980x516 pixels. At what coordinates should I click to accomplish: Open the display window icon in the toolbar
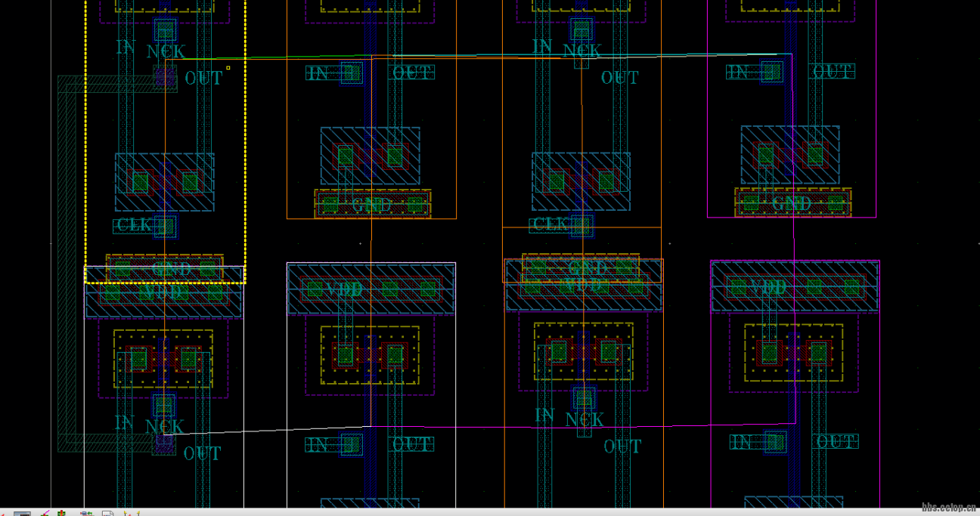[21, 512]
